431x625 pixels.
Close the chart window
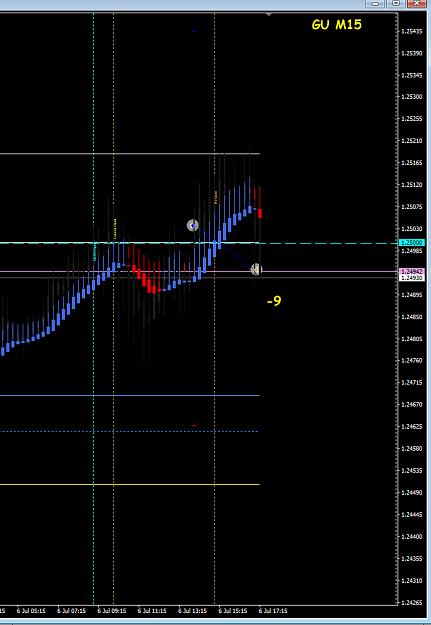[x=418, y=4]
